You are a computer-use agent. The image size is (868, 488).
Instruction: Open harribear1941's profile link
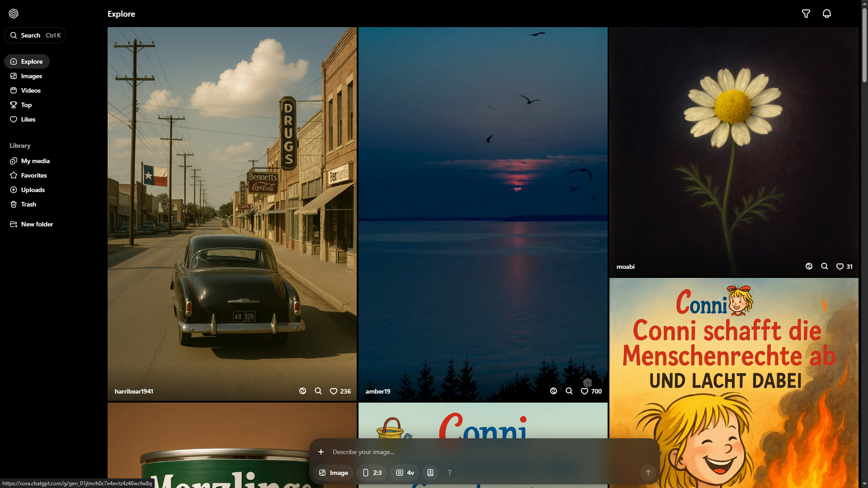pos(134,391)
